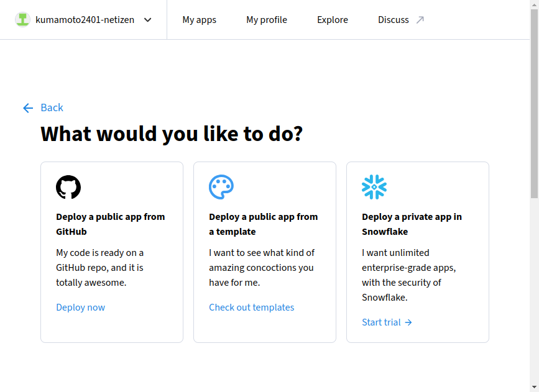
Task: Click the Deploy now link
Action: coord(80,308)
